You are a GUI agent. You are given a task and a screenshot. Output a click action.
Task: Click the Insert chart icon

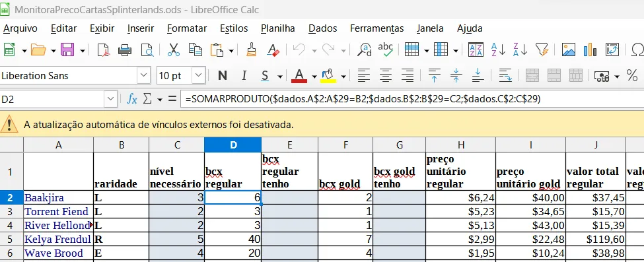(x=590, y=49)
